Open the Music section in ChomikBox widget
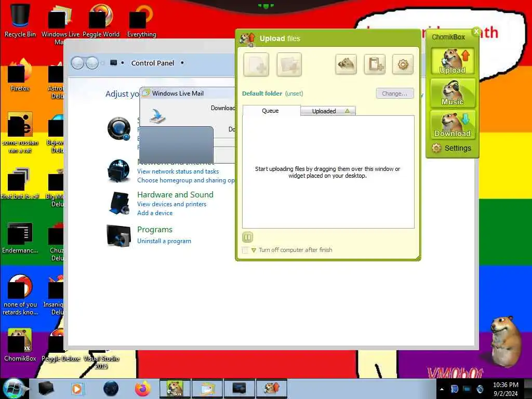Screen dimensions: 532x399 453,92
